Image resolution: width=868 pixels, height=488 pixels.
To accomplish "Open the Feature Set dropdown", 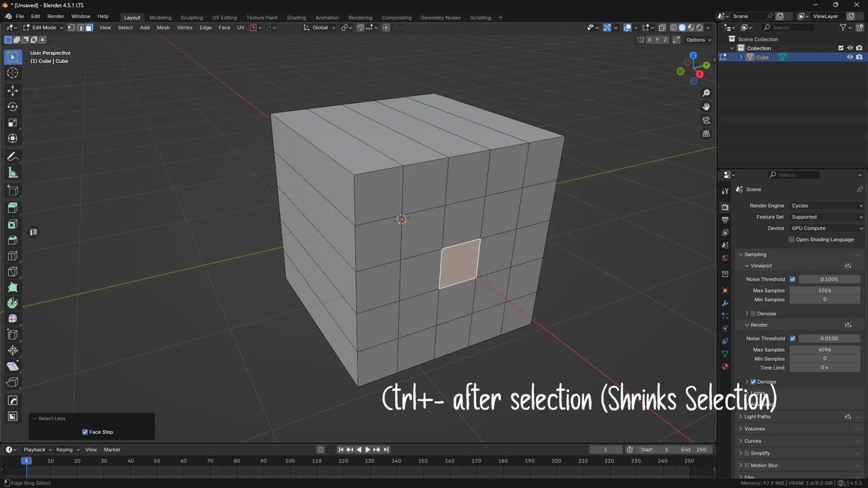I will (x=826, y=217).
